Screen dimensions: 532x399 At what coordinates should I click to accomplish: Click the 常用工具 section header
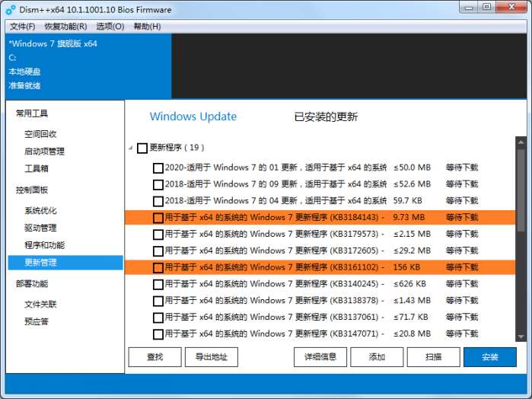tap(32, 113)
